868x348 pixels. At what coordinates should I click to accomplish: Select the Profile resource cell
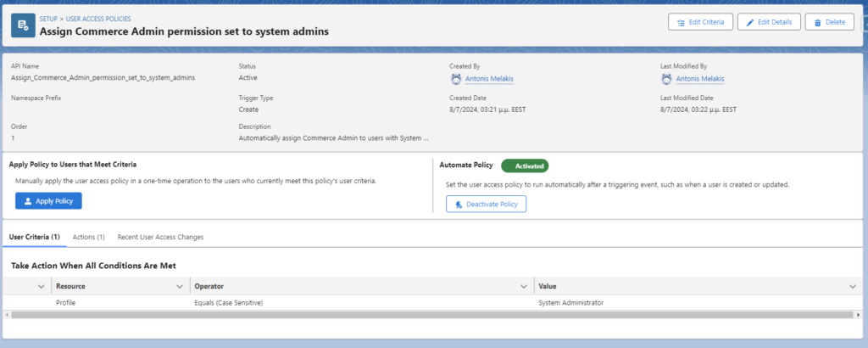point(120,303)
